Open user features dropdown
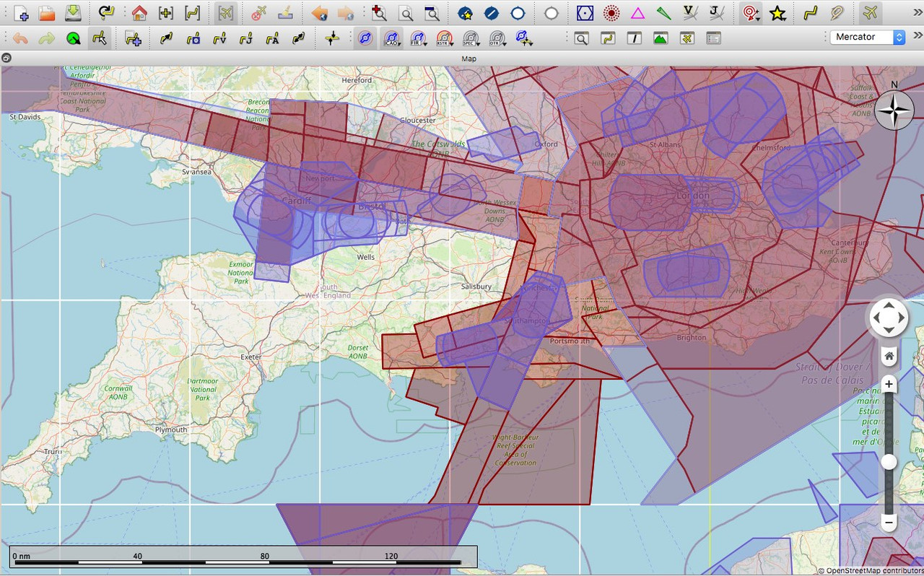 (x=751, y=13)
